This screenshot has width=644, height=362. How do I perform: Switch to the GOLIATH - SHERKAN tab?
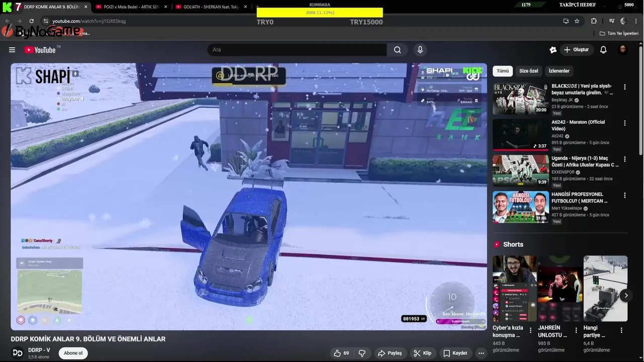210,7
